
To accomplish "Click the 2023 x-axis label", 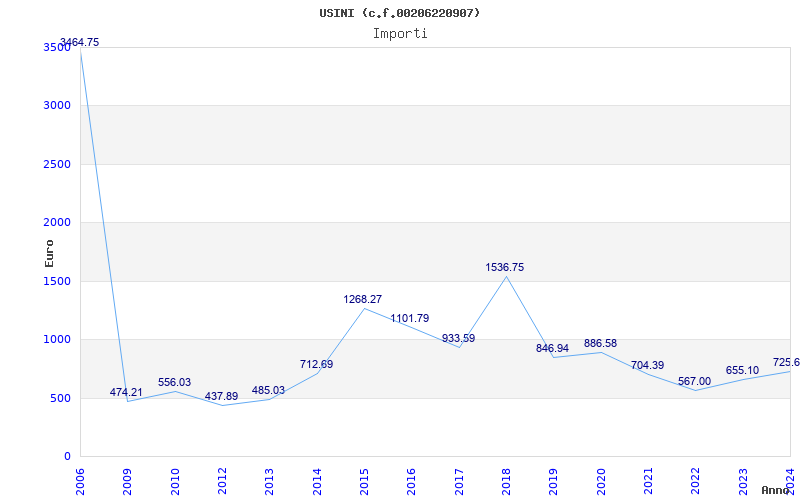I will pyautogui.click(x=743, y=482).
